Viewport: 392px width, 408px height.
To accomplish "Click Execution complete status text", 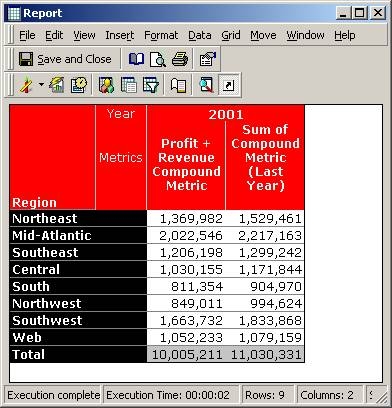I will (x=53, y=395).
